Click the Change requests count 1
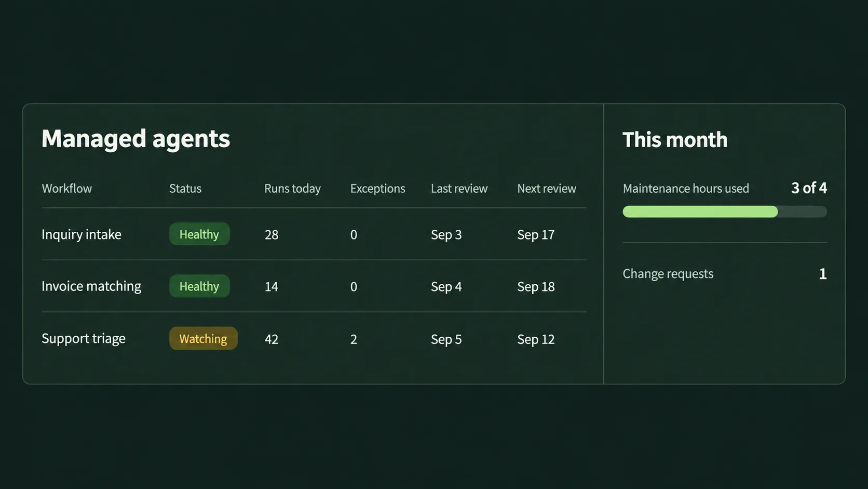 click(823, 274)
